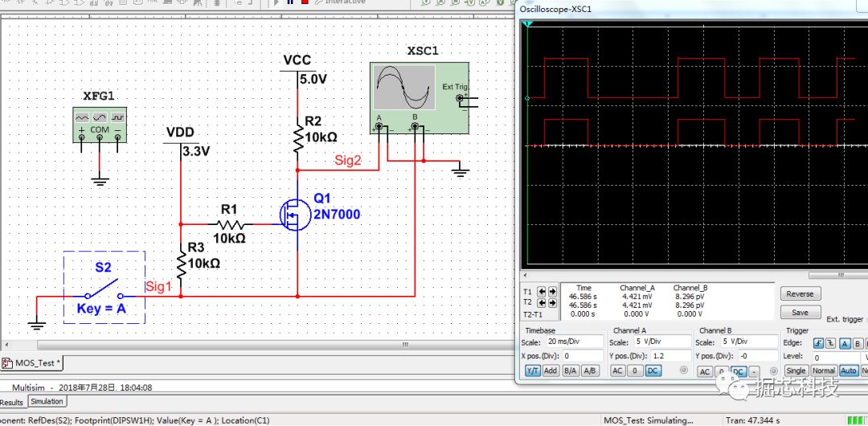The width and height of the screenshot is (868, 426).
Task: Click the ground symbol left of S2
Action: coord(36,325)
